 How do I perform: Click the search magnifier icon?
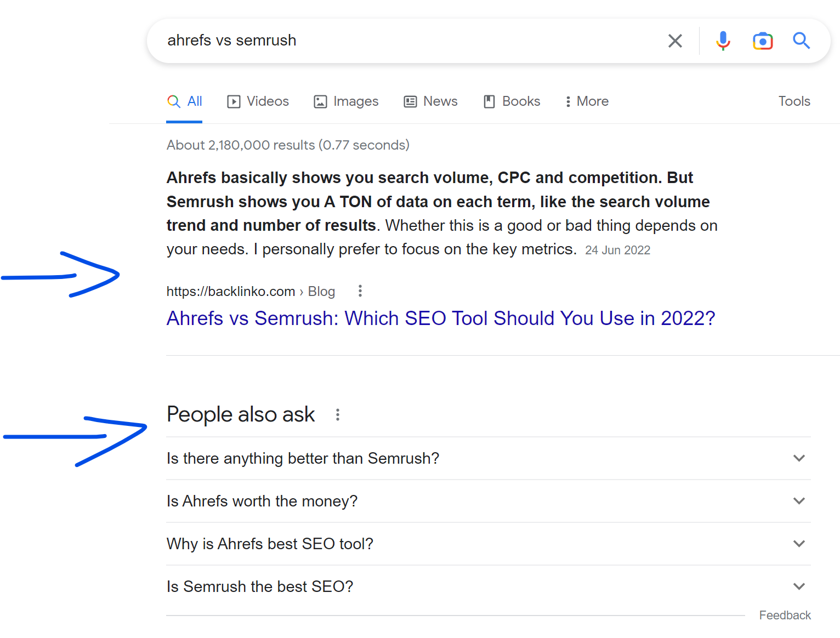(x=801, y=41)
